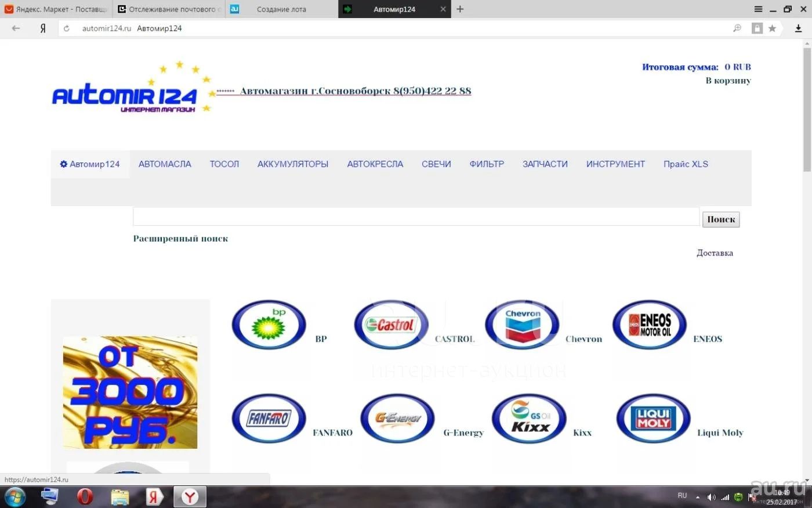This screenshot has height=508, width=812.
Task: Open the СВЕЧИ menu item
Action: 436,164
